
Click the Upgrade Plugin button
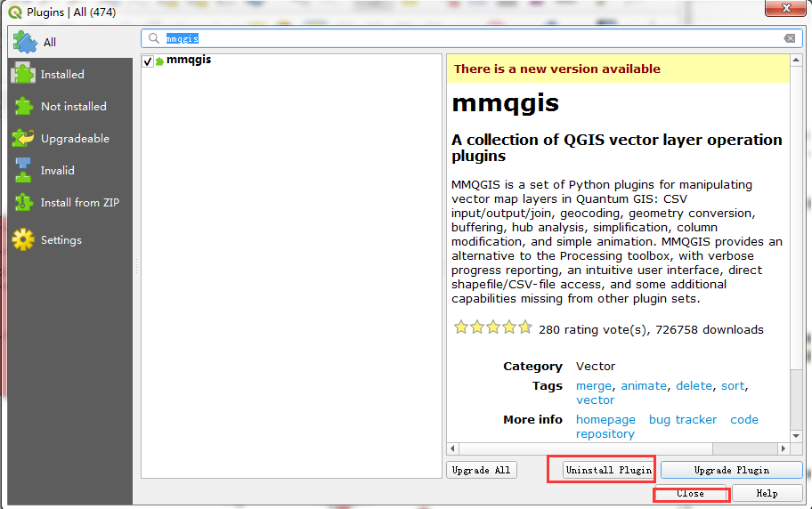coord(732,470)
